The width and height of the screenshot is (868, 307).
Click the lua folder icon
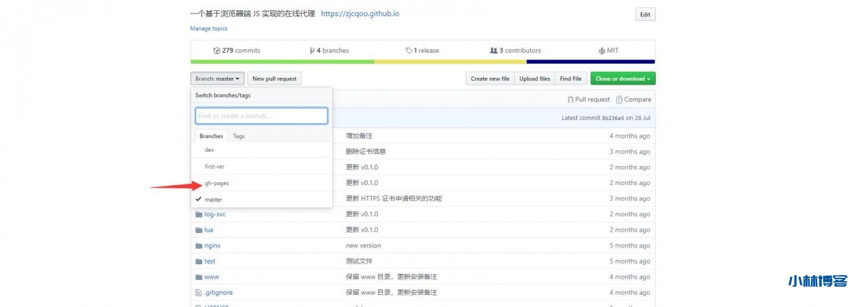pos(199,230)
